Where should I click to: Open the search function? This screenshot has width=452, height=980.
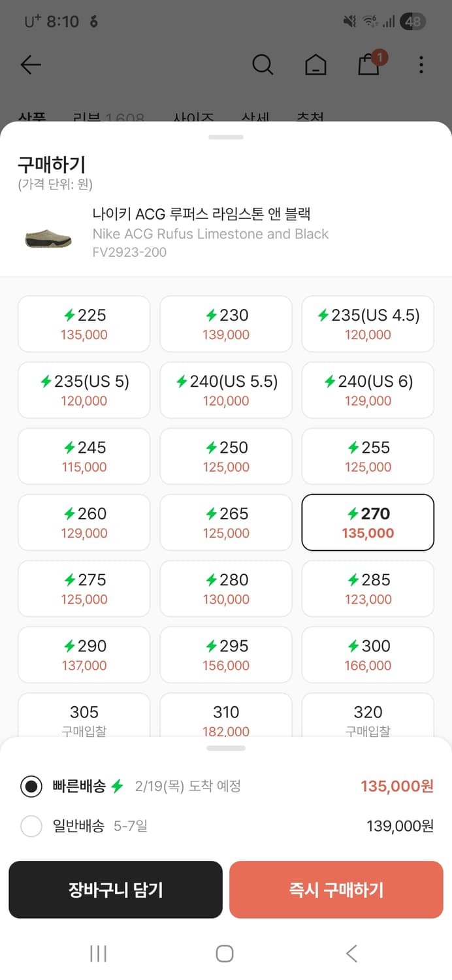click(x=263, y=65)
